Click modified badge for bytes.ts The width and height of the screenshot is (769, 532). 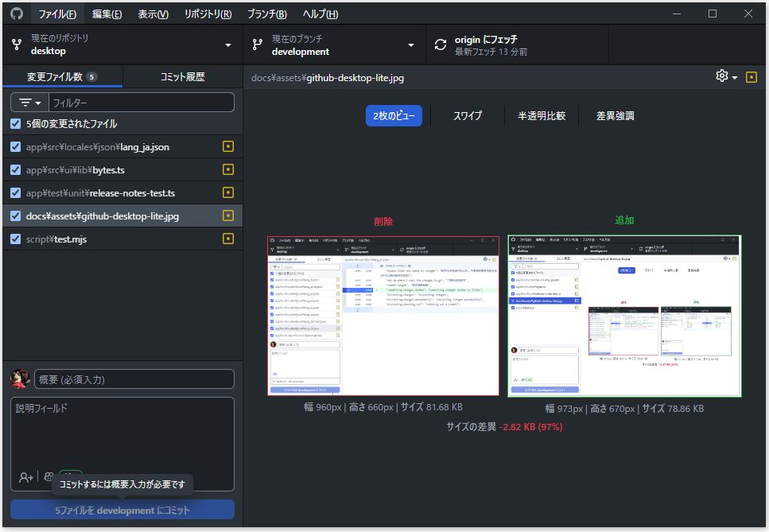[x=228, y=169]
